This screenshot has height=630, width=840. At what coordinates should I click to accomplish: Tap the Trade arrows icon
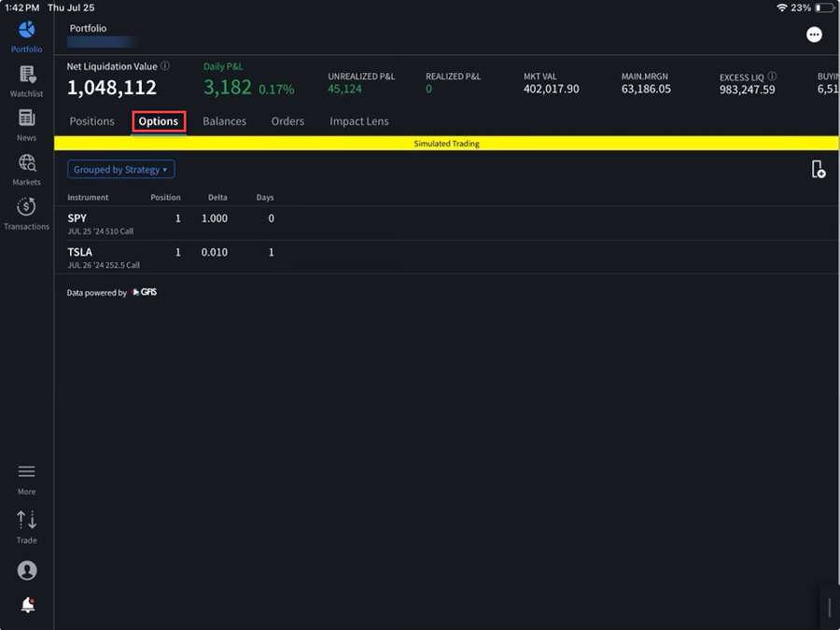(x=26, y=521)
